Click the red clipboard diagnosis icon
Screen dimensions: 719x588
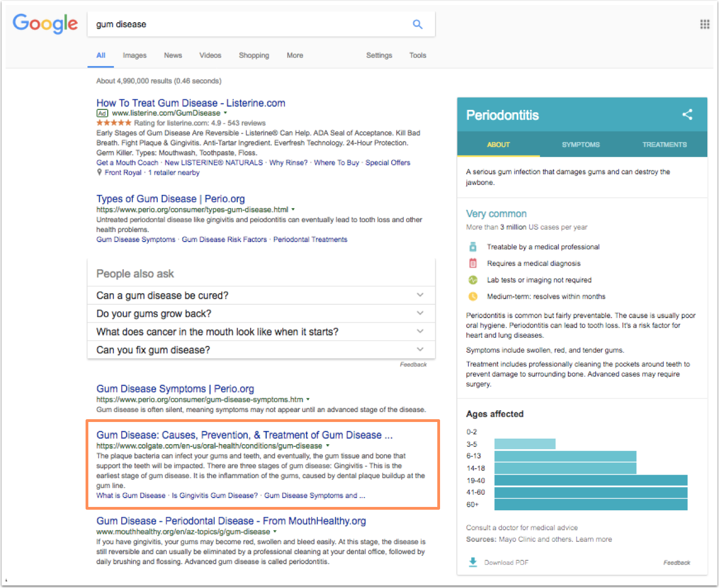click(473, 263)
